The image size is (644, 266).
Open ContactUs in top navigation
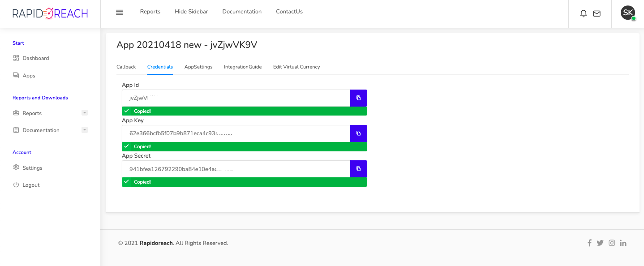tap(289, 12)
